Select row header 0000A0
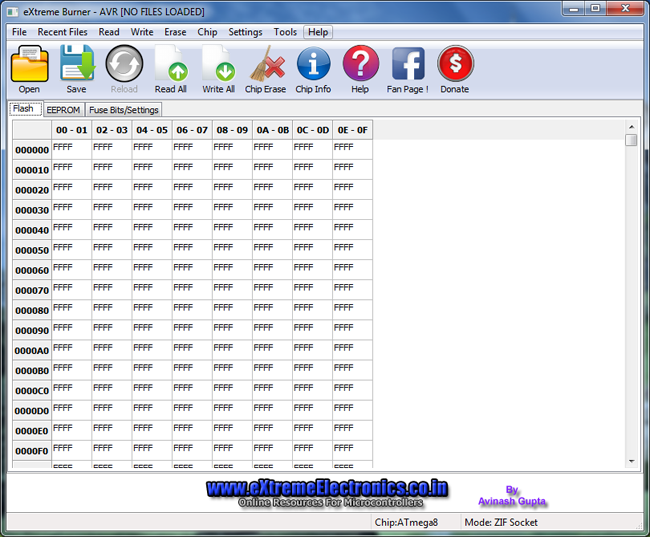Screen dimensions: 650x537 pos(32,350)
